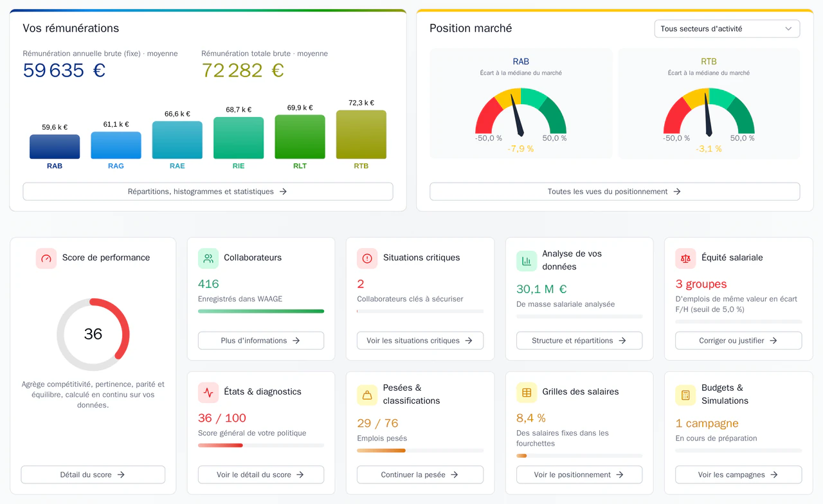823x504 pixels.
Task: Click the -7,9 % RAB gap value
Action: [521, 149]
